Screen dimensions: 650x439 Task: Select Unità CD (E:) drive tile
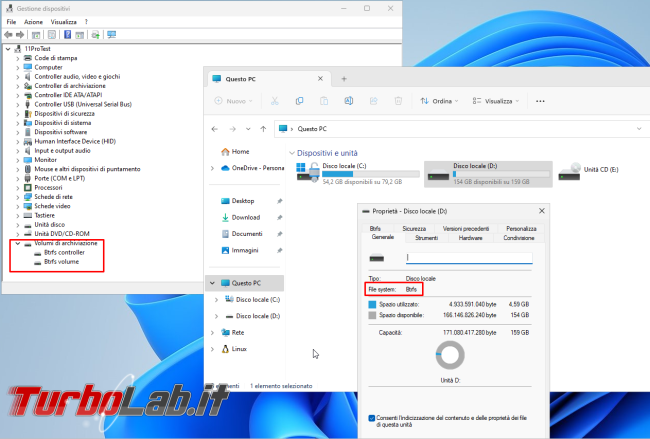pyautogui.click(x=589, y=171)
